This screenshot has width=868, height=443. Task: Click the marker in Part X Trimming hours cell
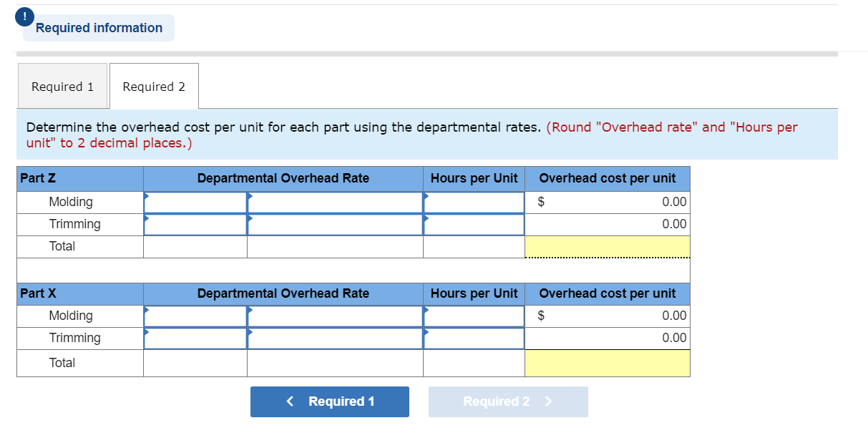click(x=427, y=331)
